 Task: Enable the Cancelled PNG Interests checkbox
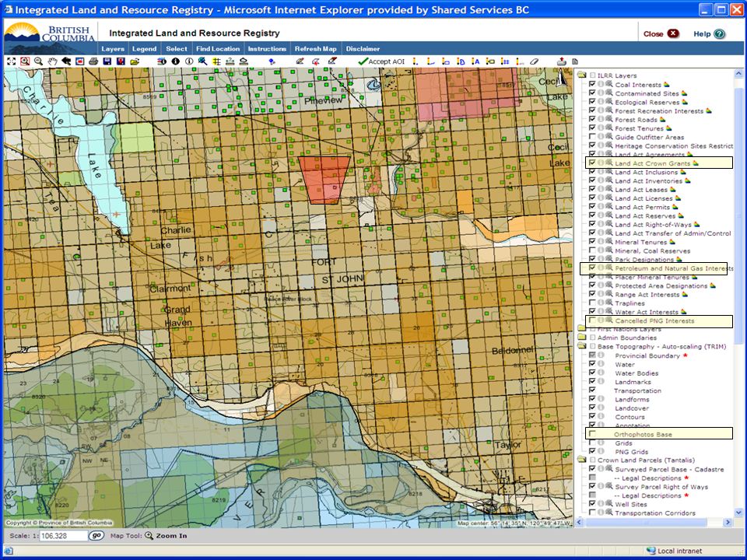(592, 320)
